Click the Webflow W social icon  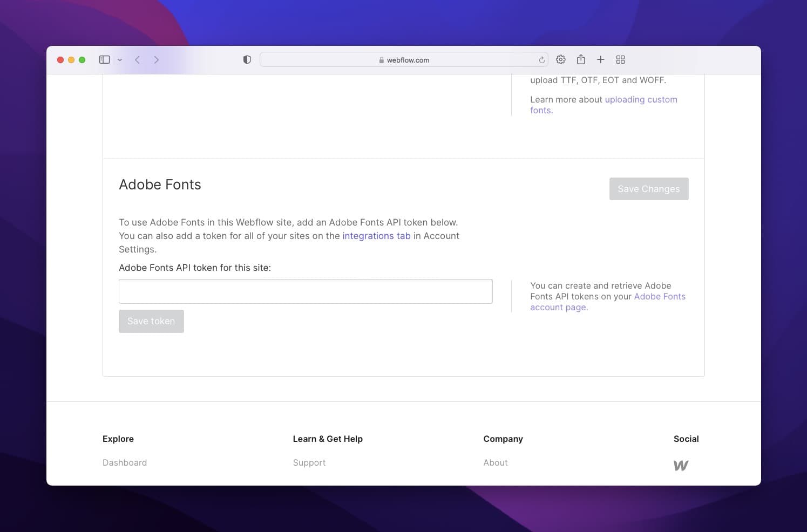[x=681, y=466]
